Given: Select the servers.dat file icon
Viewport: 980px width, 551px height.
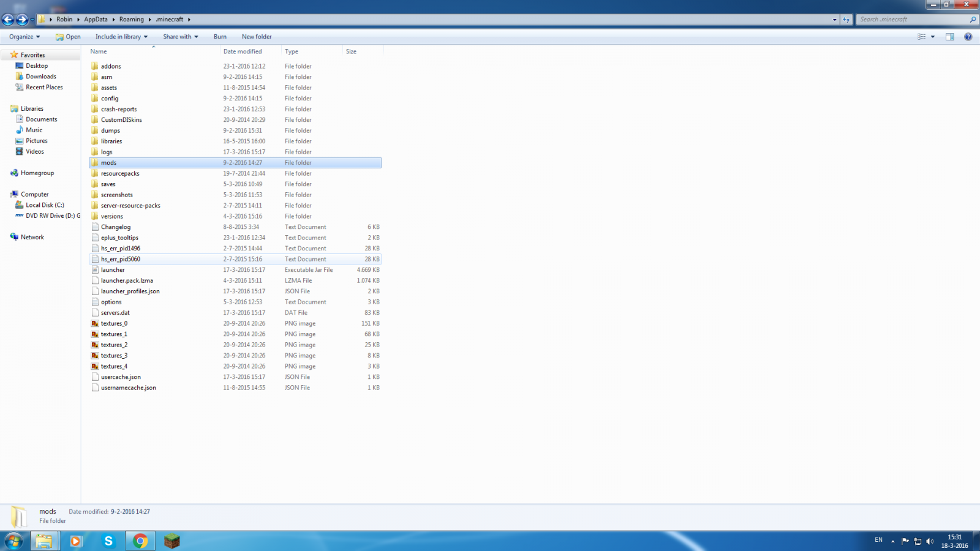Looking at the screenshot, I should tap(95, 313).
